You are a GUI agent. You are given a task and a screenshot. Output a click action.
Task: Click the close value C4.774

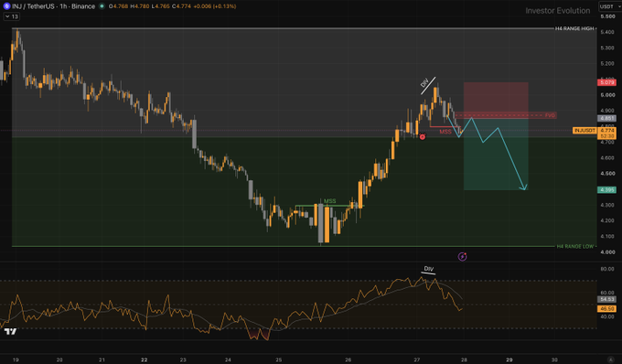(182, 6)
